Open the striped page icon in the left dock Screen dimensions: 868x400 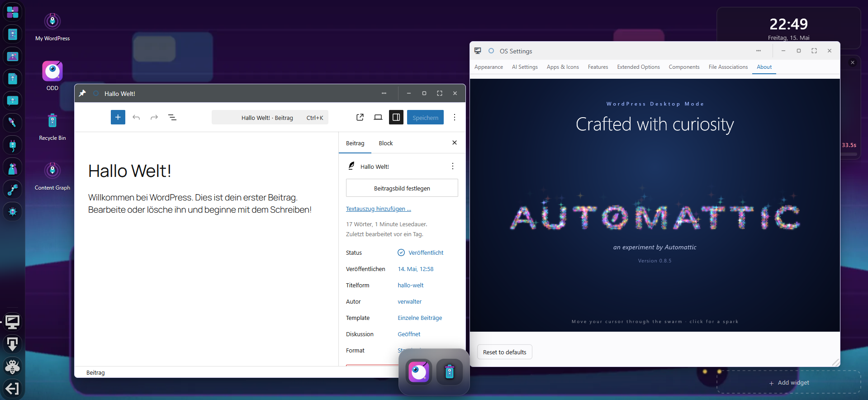(13, 34)
